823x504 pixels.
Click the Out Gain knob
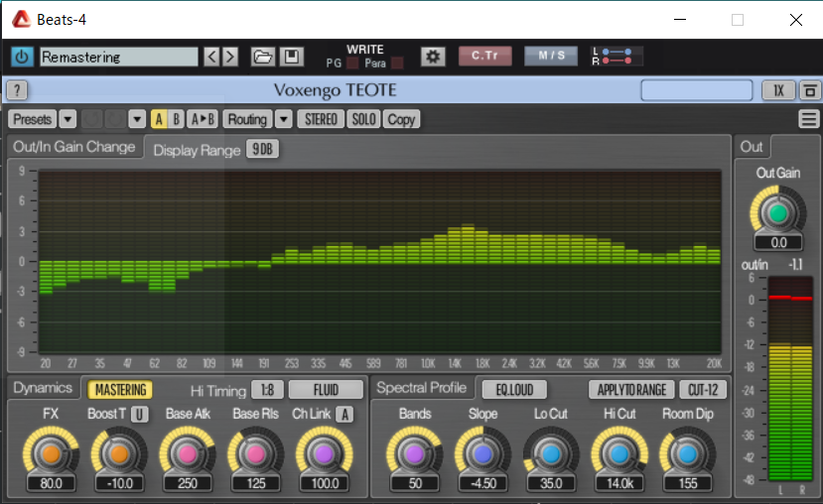[x=778, y=213]
